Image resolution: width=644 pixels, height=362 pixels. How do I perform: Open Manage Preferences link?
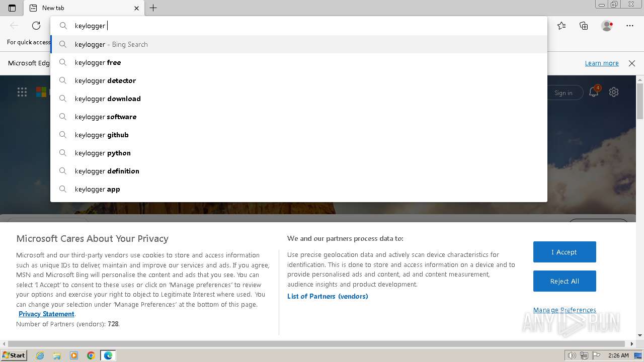565,310
